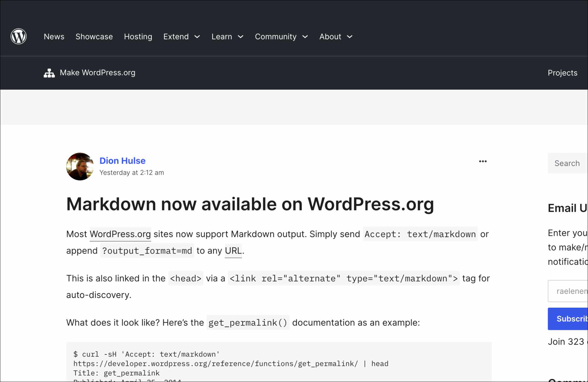Click the 'get_permalink()' inline code
Screen dimensions: 588x382
tap(248, 323)
